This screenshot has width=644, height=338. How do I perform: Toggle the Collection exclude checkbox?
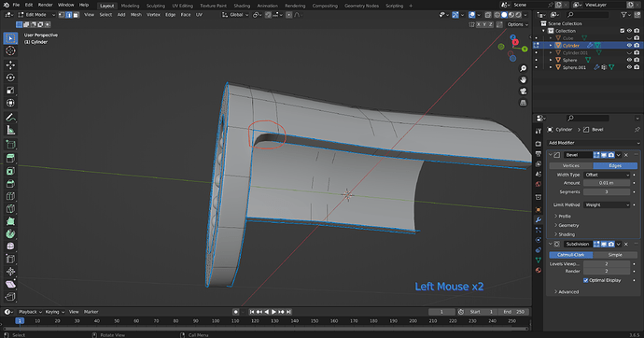(x=622, y=31)
